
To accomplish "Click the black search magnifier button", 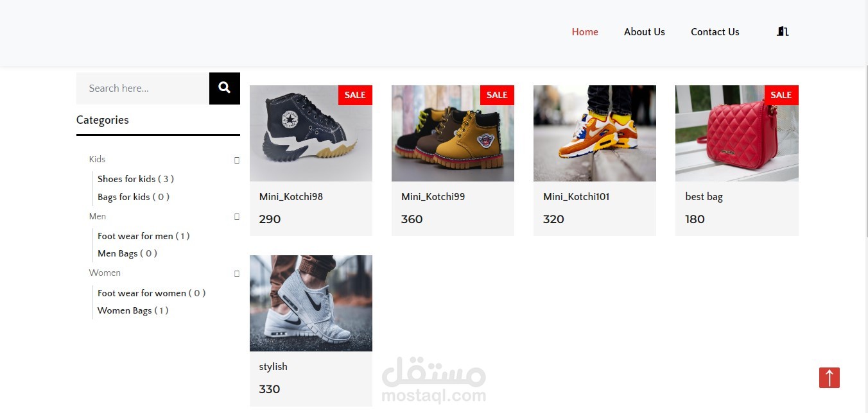I will pos(225,88).
